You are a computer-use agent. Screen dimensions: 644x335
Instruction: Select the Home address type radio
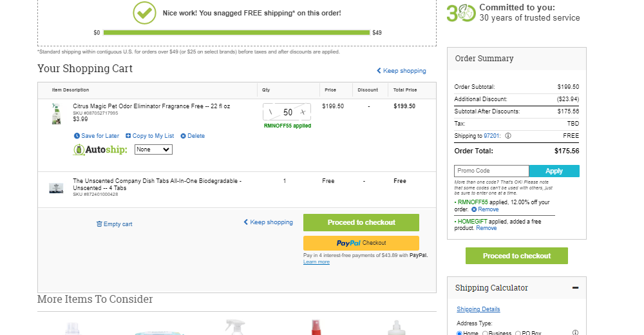[459, 333]
